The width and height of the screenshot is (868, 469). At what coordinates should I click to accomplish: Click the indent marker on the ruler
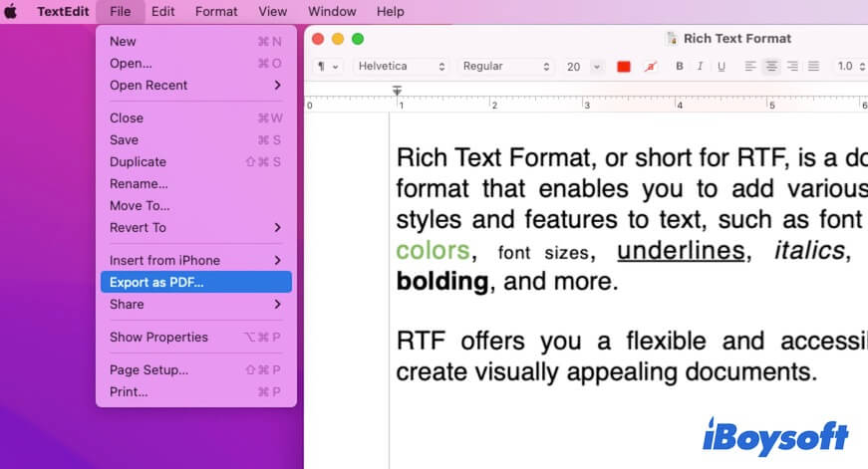tap(397, 91)
